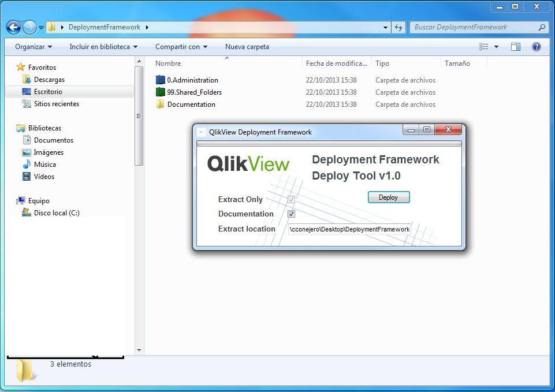
Task: Open more view options dropdown arrow
Action: tap(496, 47)
